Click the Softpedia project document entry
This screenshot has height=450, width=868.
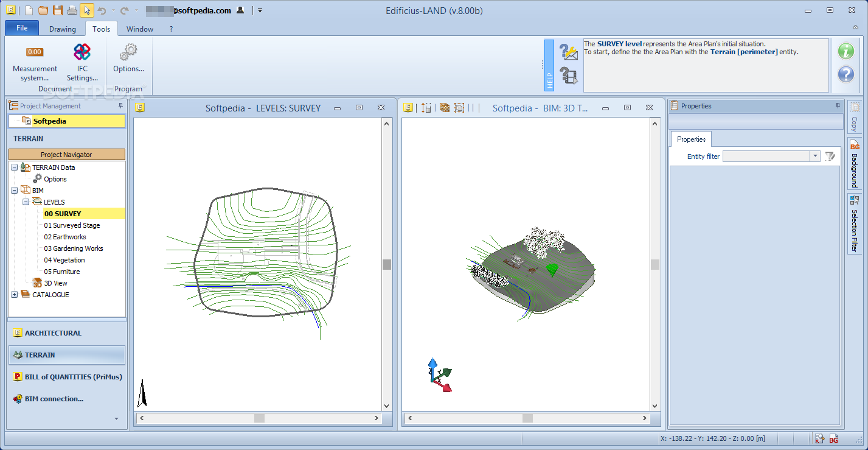tap(67, 121)
